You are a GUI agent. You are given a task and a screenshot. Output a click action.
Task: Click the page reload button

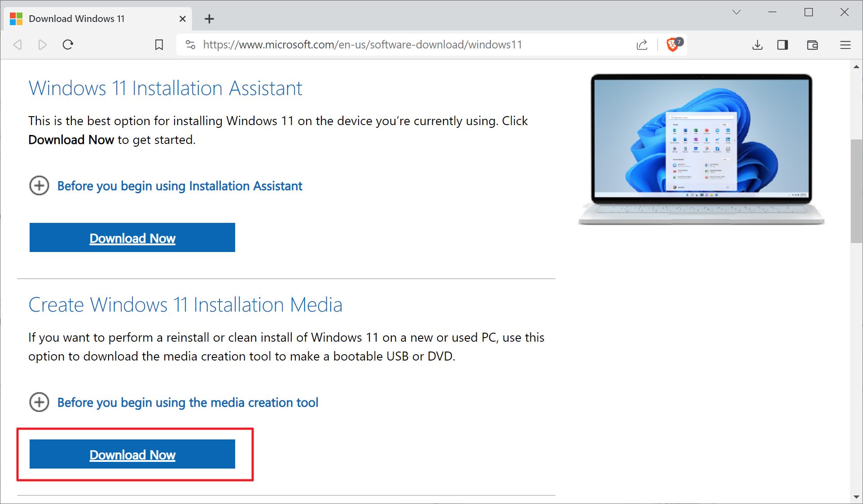point(68,44)
